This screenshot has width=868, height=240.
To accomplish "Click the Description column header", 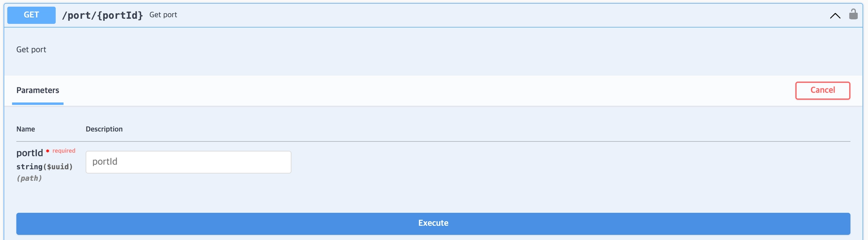I will [104, 129].
